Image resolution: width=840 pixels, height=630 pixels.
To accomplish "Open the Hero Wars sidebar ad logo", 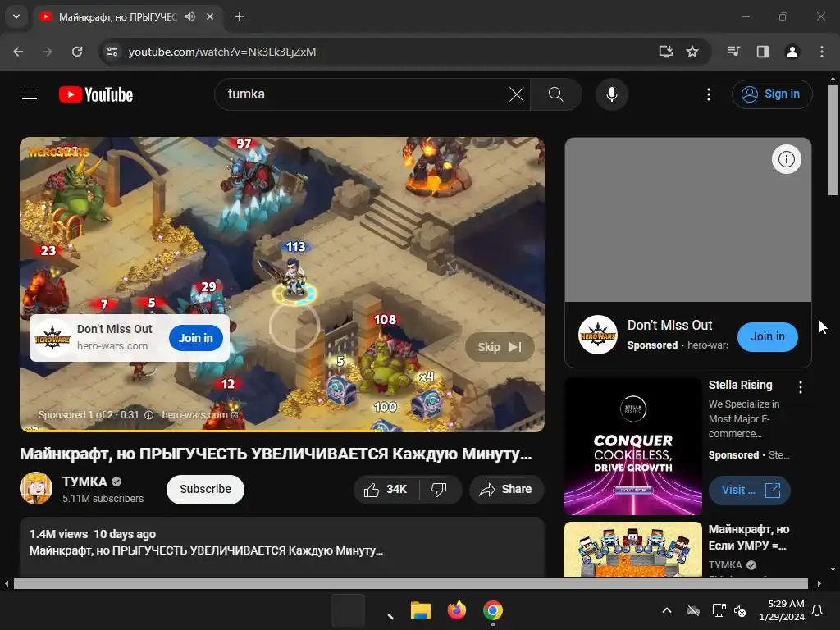I will 598,335.
